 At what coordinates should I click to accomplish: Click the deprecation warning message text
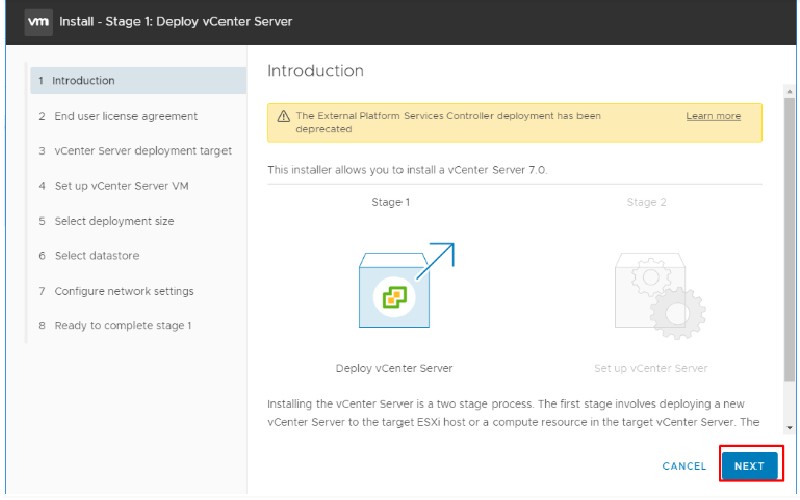tap(448, 122)
